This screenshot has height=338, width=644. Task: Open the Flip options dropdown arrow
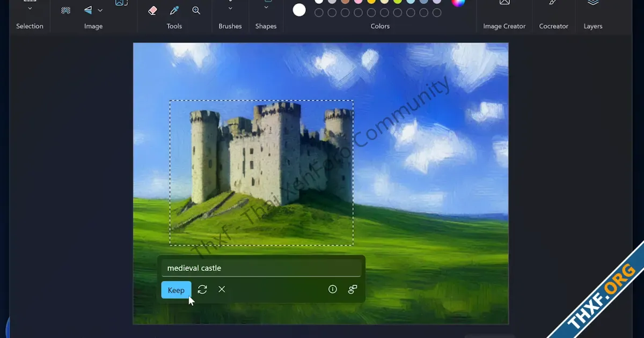tap(100, 10)
